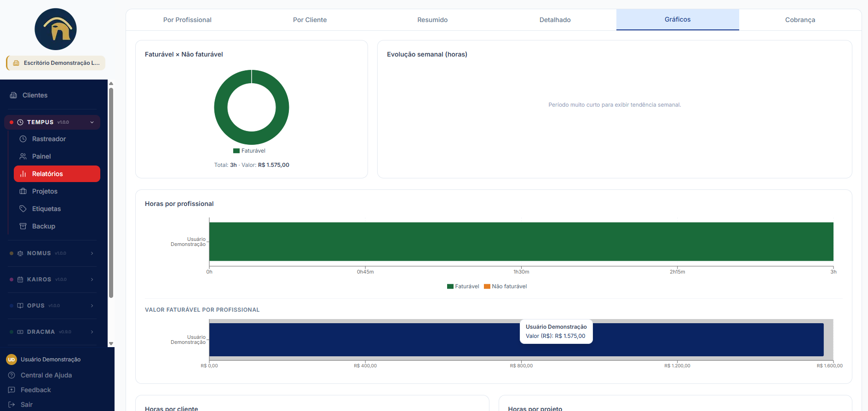Click the sidebar scrollbar thumb
This screenshot has width=868, height=411.
[111, 193]
